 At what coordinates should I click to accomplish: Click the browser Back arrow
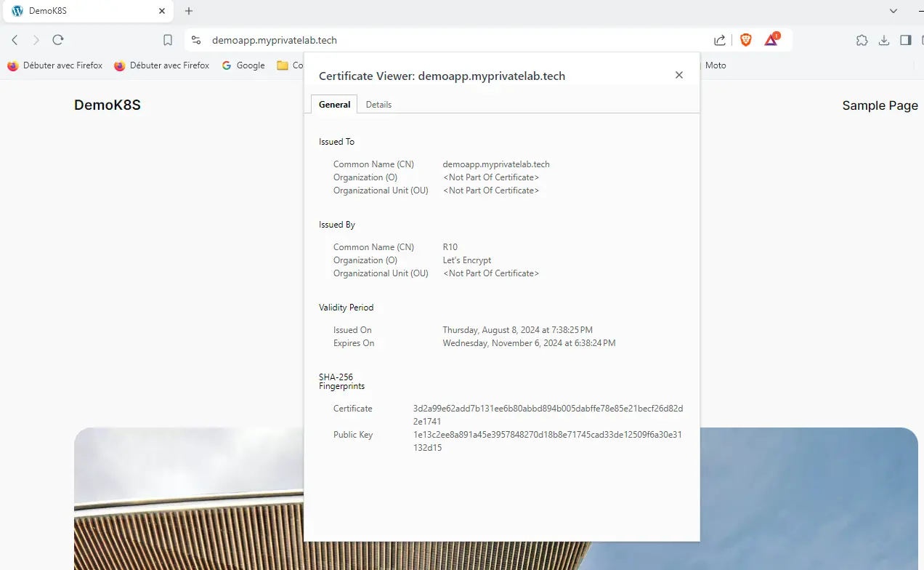tap(15, 40)
